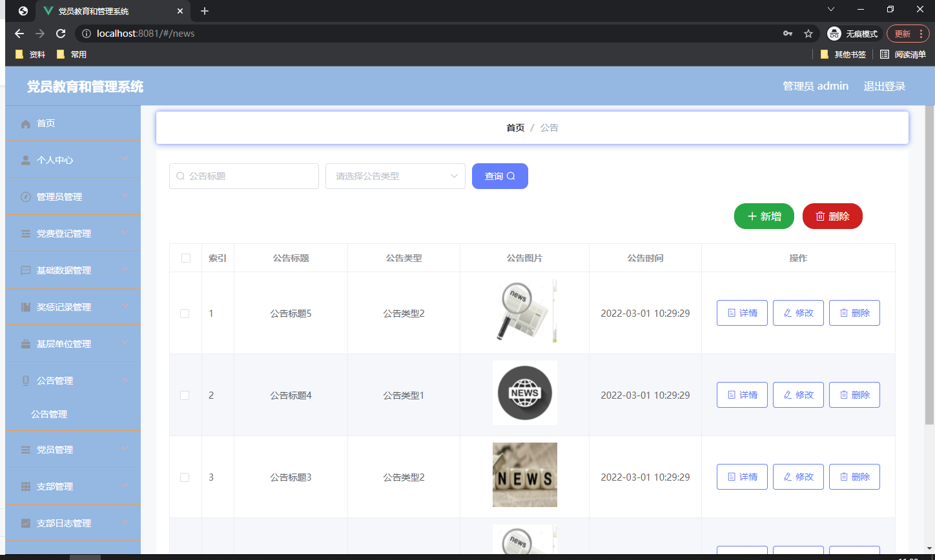Click the compass icon beside 管理员管理

(26, 197)
